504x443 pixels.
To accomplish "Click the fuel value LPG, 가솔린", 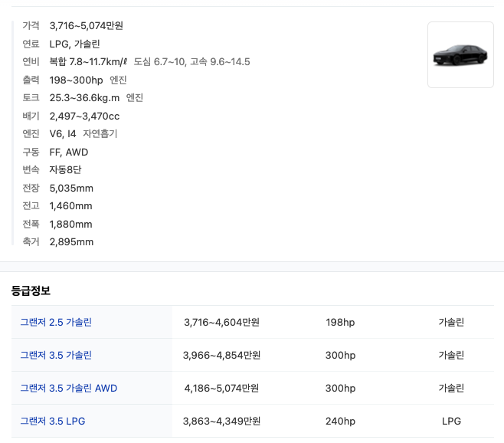I will (x=74, y=44).
